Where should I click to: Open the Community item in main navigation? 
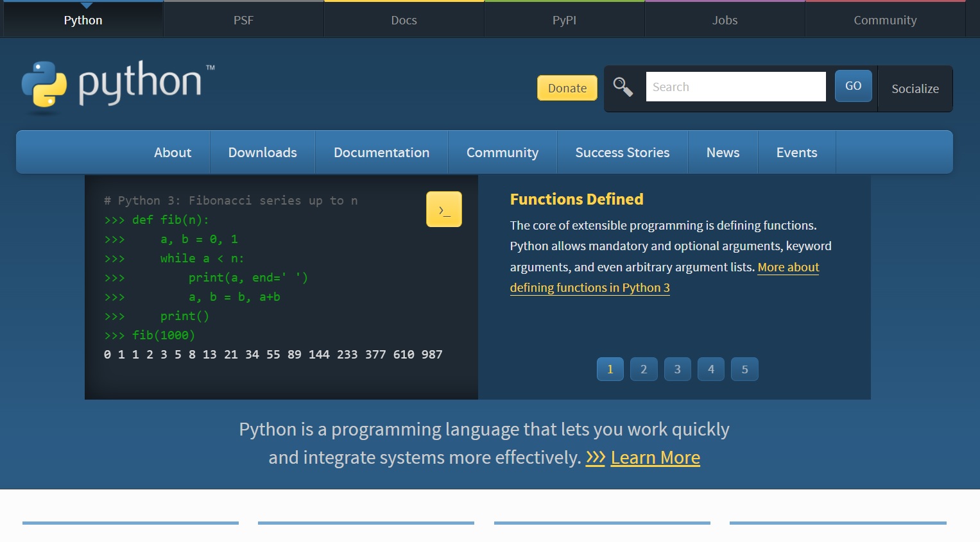(x=503, y=152)
